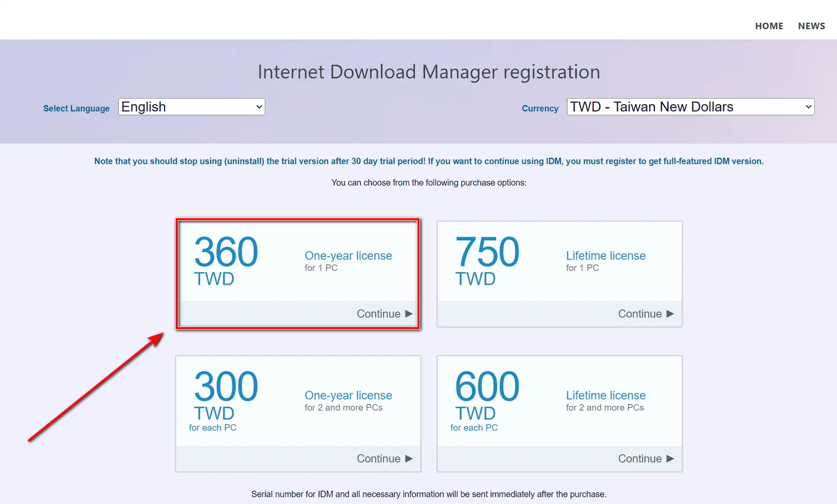Click 'You can choose from the following purchase options'
Viewport: 837px width, 504px height.
point(429,183)
